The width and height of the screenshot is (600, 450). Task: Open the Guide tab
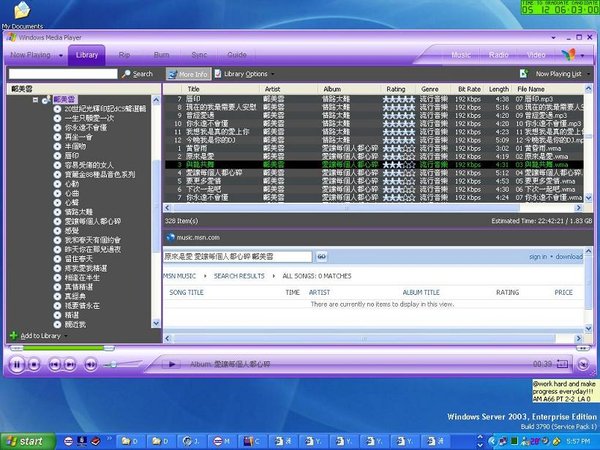(237, 55)
